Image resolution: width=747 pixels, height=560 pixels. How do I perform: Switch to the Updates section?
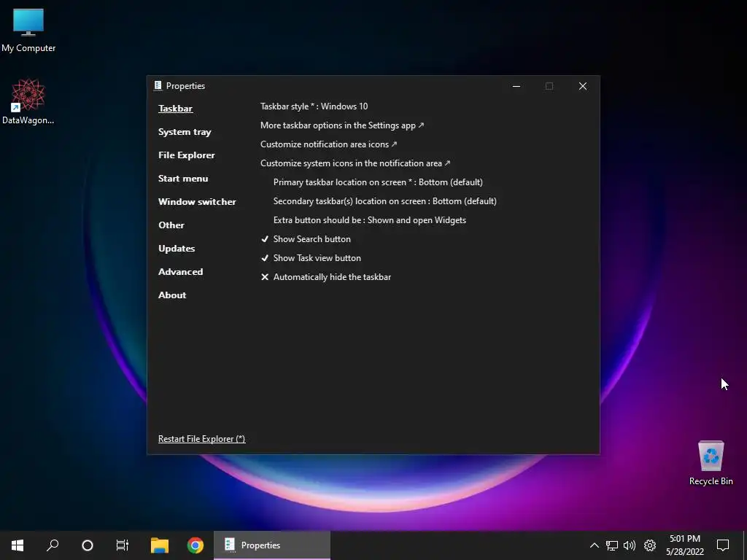click(x=177, y=249)
